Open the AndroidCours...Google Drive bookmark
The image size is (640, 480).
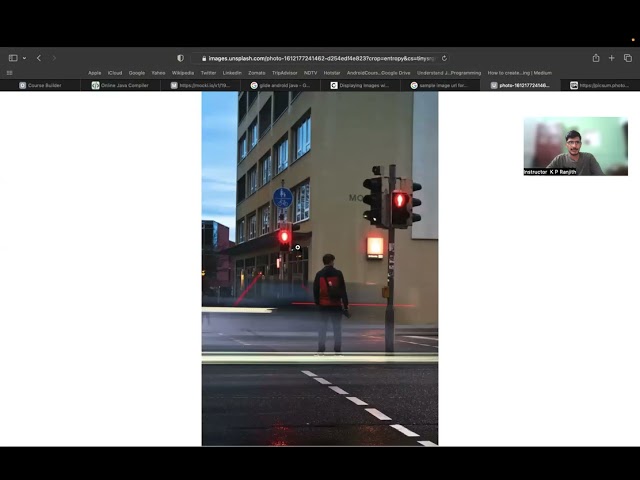pos(378,73)
